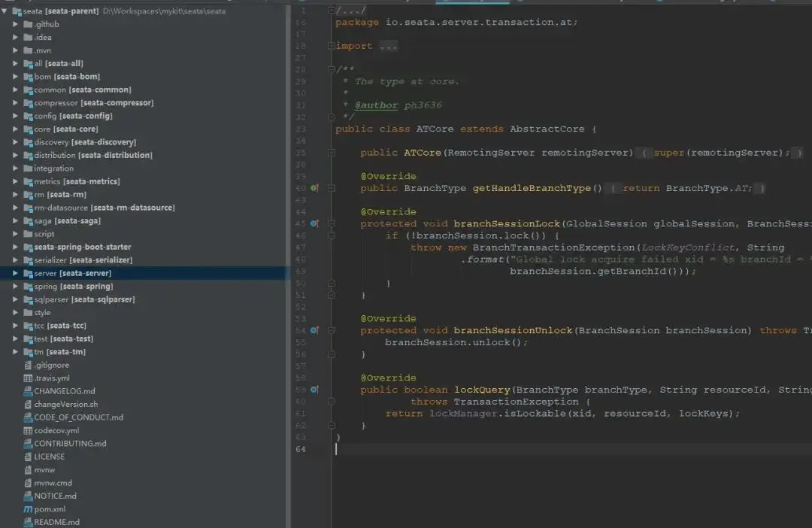Click the getHandleBranchType method name
Screen dimensions: 812x528
click(532, 188)
